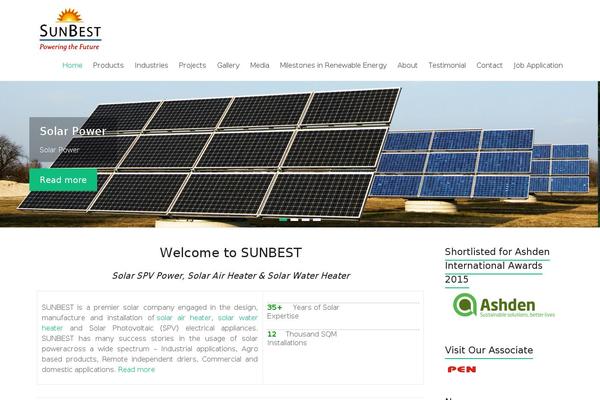This screenshot has width=600, height=400.
Task: Open the Products menu
Action: (x=108, y=65)
